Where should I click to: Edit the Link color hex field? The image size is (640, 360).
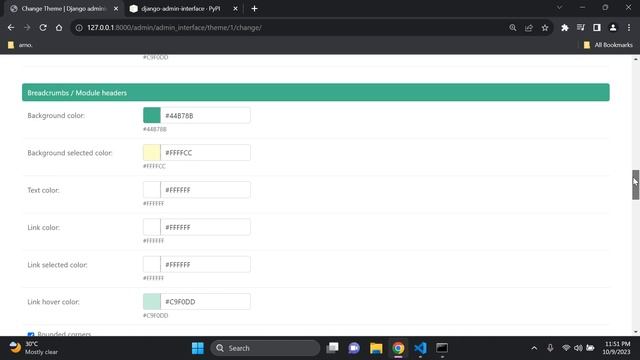click(205, 227)
